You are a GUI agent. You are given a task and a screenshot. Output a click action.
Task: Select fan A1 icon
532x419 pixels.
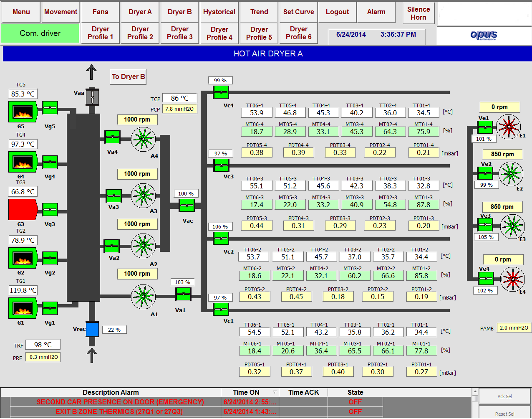144,297
